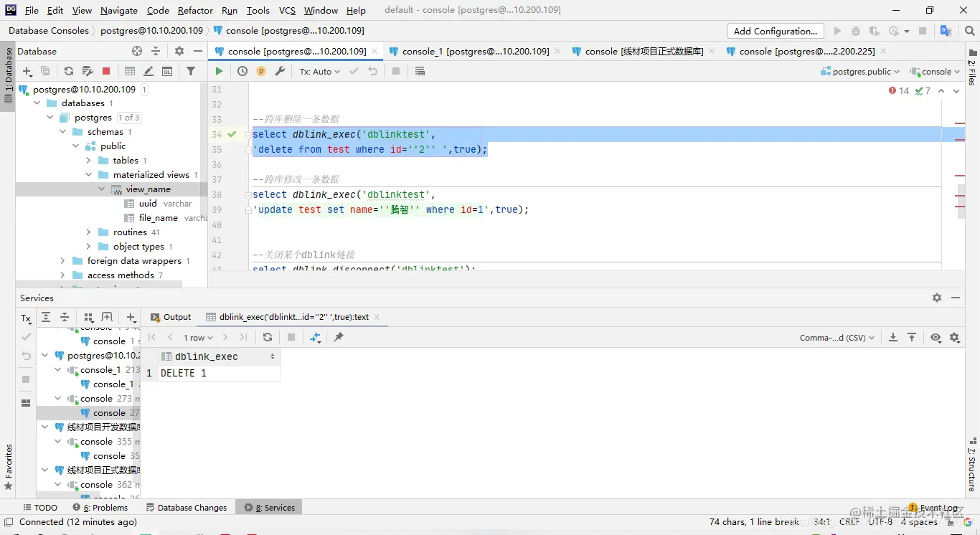Open the Refactor menu
This screenshot has height=535, width=980.
pos(195,10)
